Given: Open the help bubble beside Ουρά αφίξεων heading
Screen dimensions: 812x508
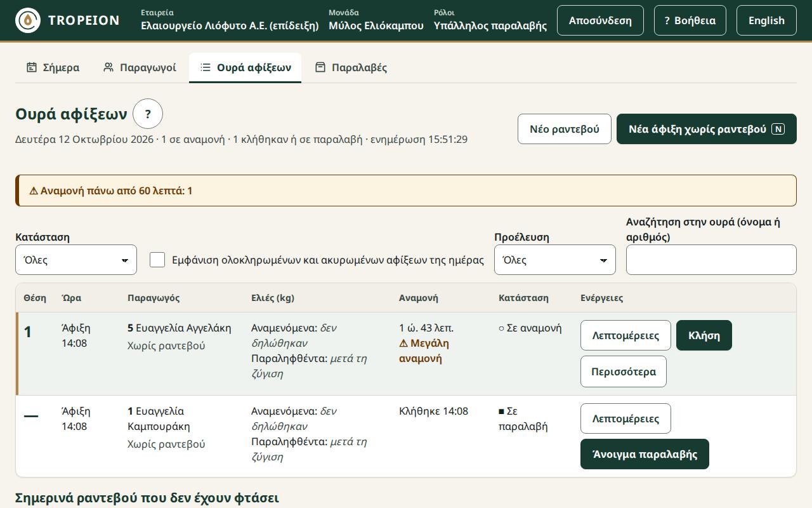Looking at the screenshot, I should (x=148, y=114).
